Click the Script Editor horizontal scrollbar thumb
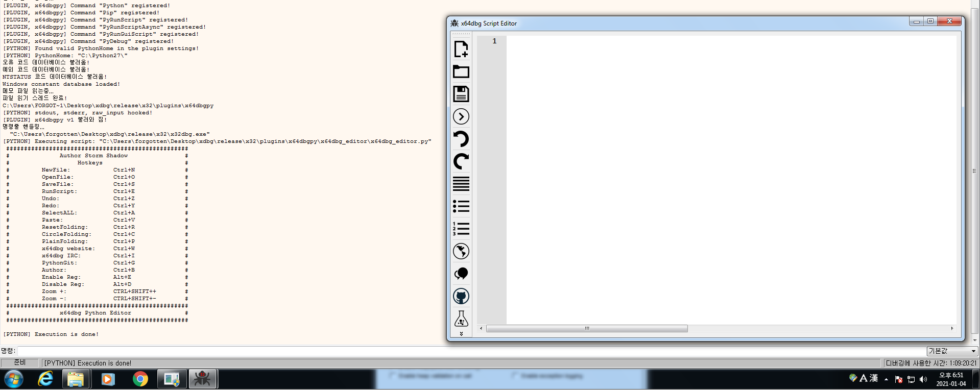The height and width of the screenshot is (390, 980). coord(587,328)
